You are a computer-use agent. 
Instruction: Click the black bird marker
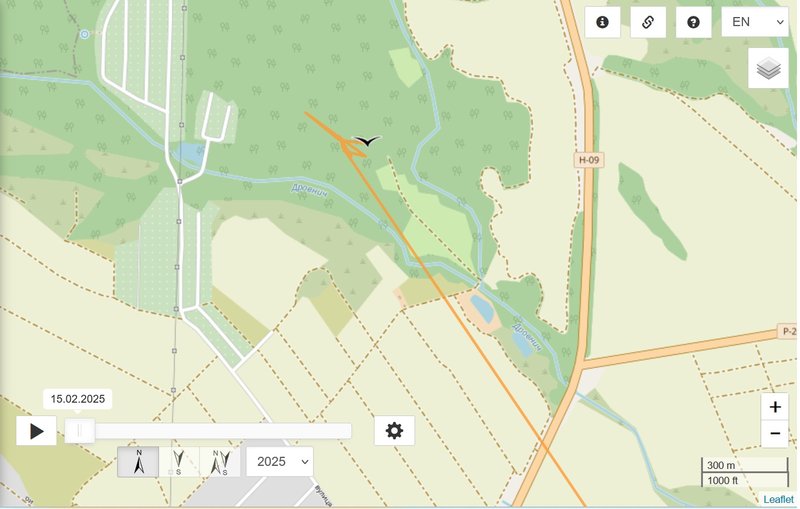point(367,141)
